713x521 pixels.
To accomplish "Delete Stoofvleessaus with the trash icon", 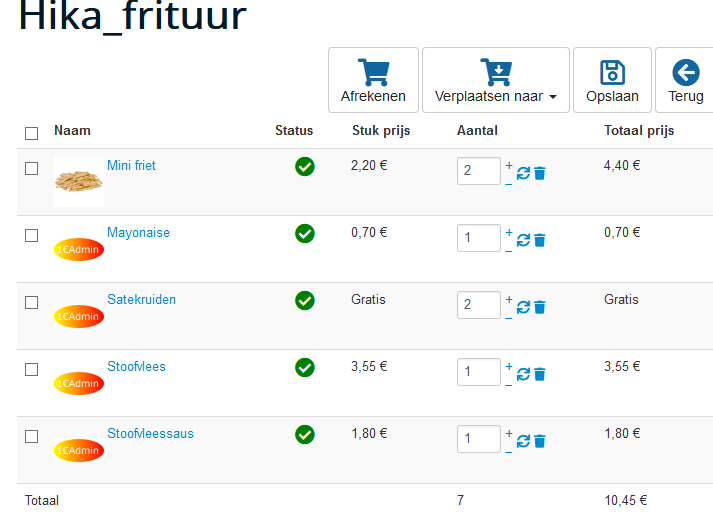I will coord(540,441).
